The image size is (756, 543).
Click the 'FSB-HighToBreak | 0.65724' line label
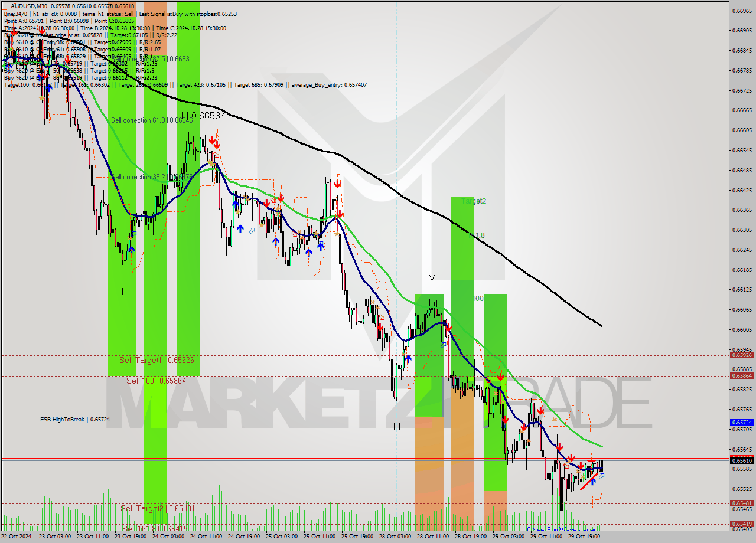(x=75, y=419)
